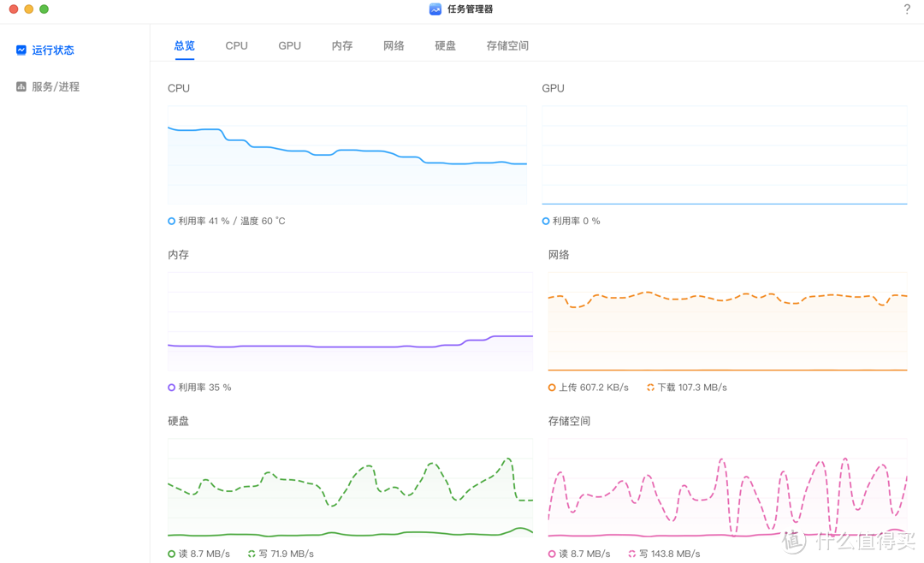Viewport: 924px width, 563px height.
Task: Click the pink 存储空间 throughput graph
Action: point(727,488)
